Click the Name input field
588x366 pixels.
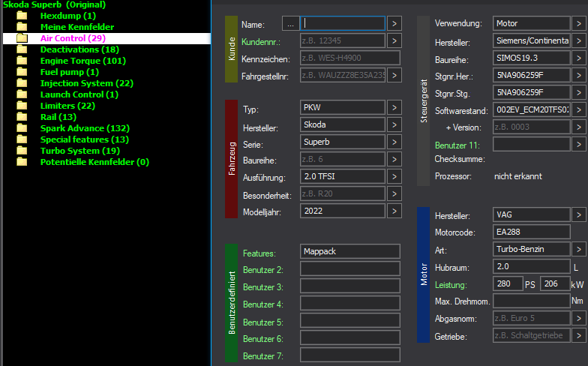pyautogui.click(x=343, y=23)
